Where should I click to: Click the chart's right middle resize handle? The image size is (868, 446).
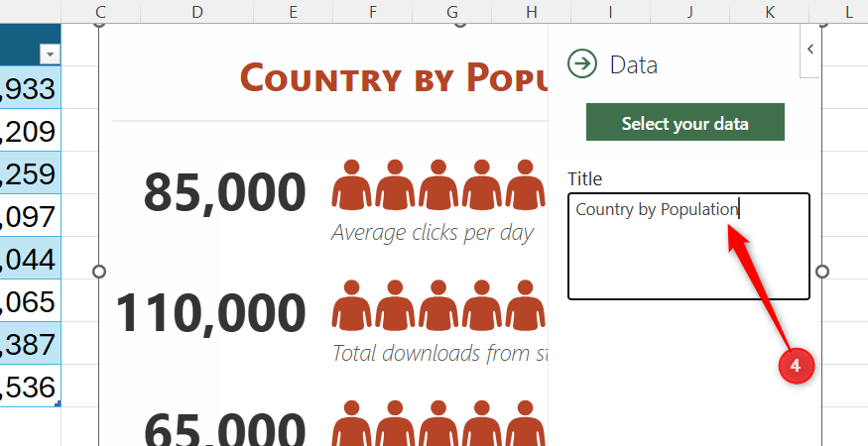pos(822,272)
